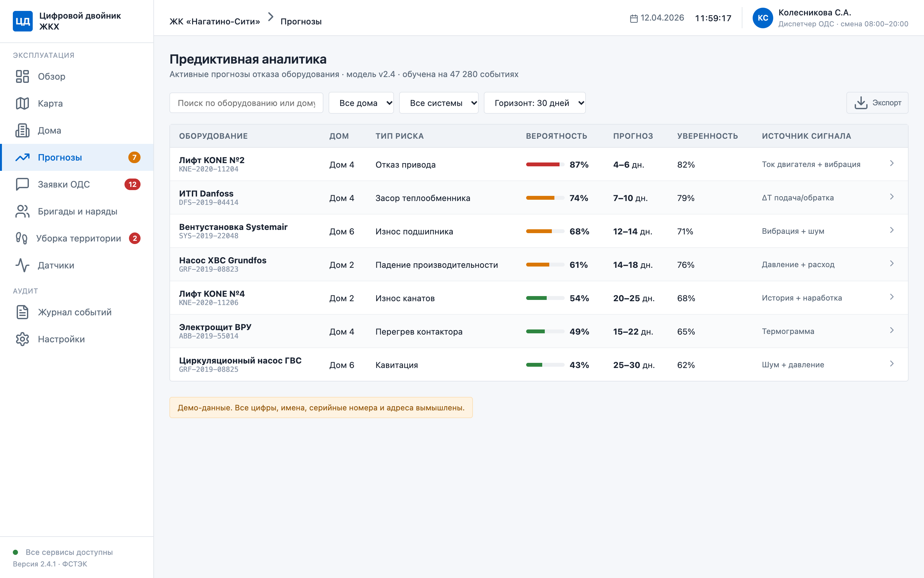Expand the Электрощит ВРУ row chevron
The width and height of the screenshot is (924, 578).
(x=892, y=331)
